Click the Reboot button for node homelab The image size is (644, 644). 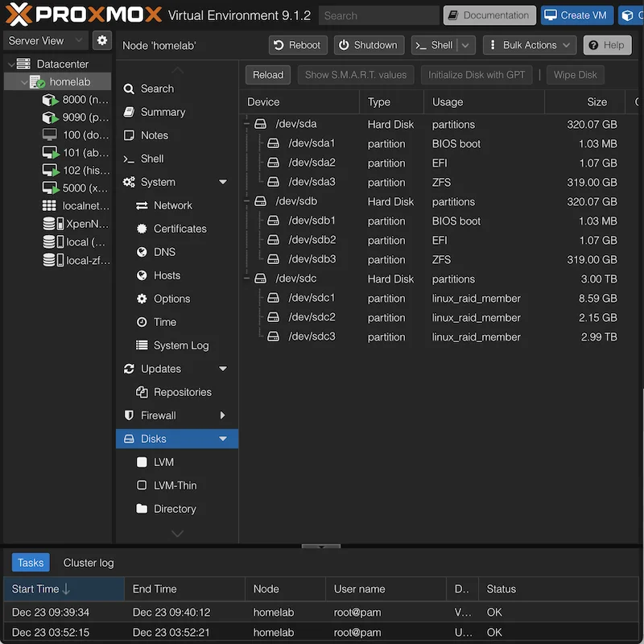[x=297, y=45]
